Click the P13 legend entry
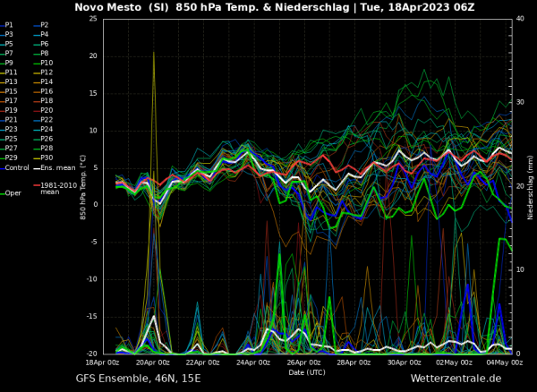 [8, 81]
